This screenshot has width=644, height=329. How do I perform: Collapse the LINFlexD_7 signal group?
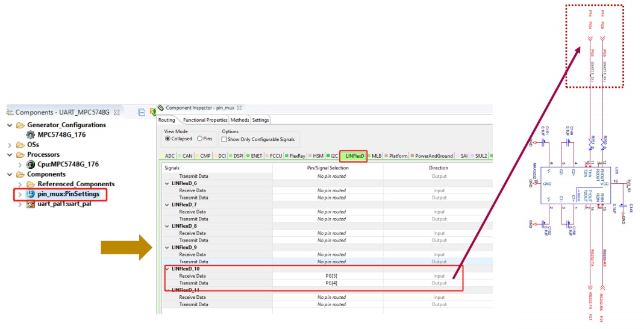click(x=167, y=205)
